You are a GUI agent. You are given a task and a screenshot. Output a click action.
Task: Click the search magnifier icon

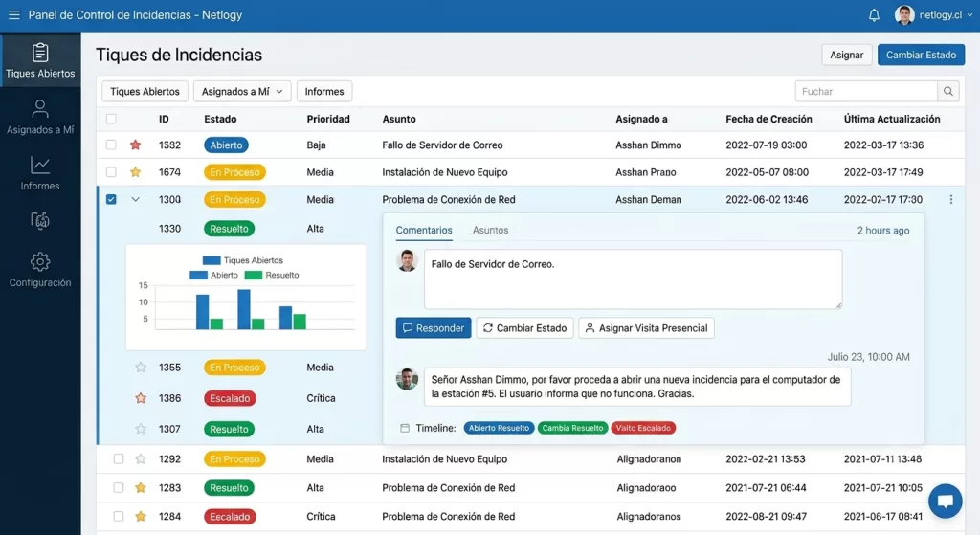pos(948,91)
